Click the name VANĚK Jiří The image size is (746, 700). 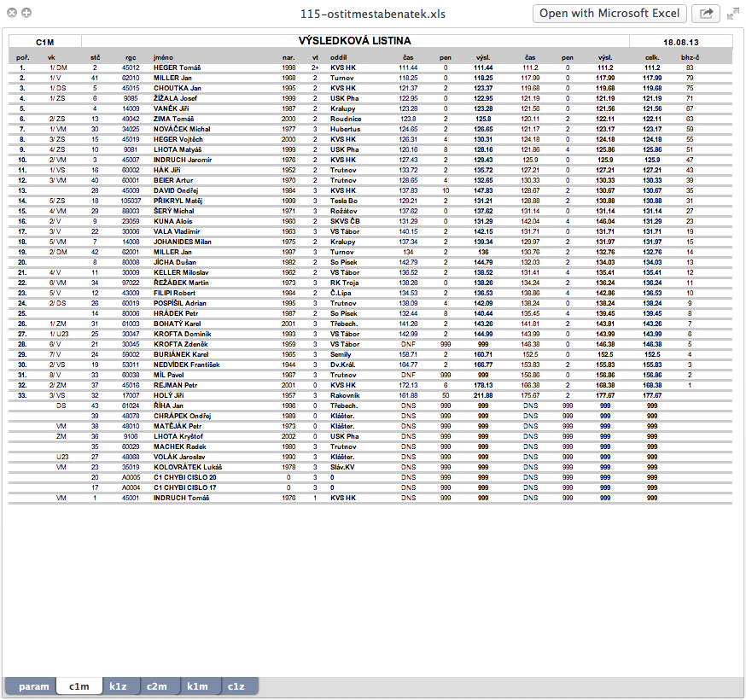(171, 108)
